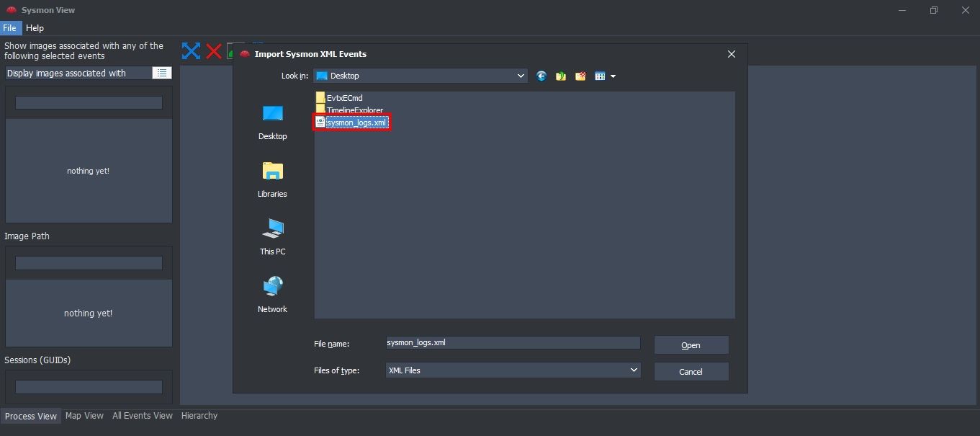Switch to the Map View tab

tap(84, 416)
